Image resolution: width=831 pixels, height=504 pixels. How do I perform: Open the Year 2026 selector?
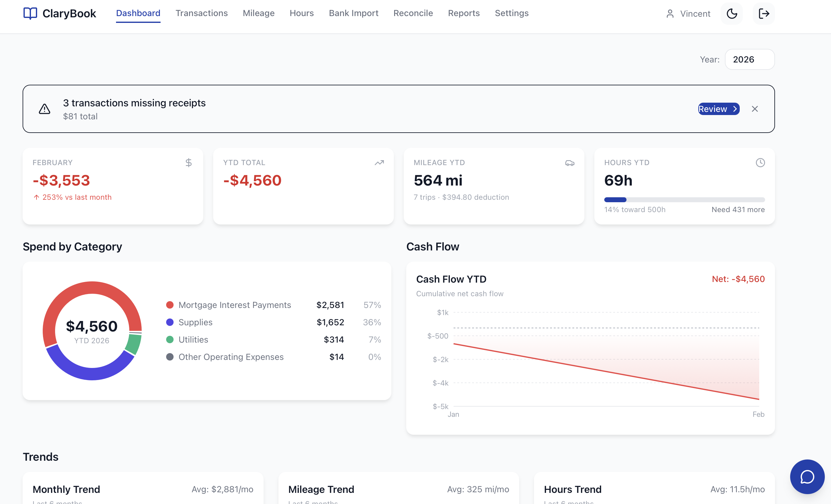point(749,59)
